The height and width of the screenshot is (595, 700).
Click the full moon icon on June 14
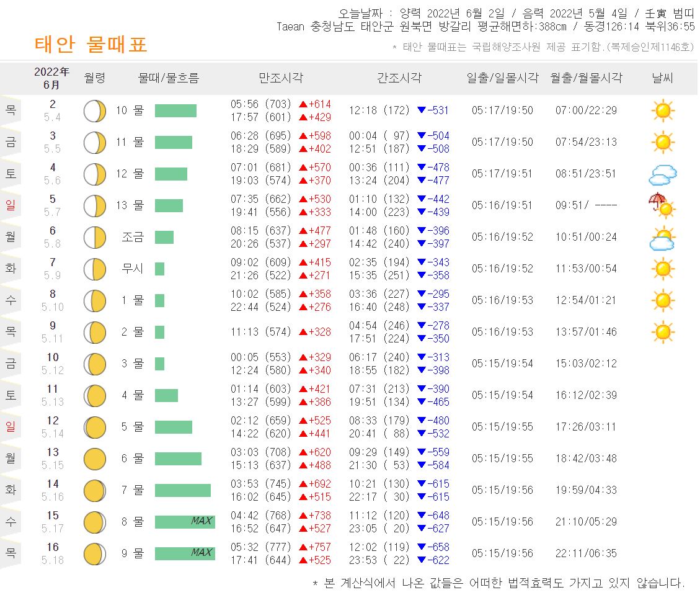[94, 490]
